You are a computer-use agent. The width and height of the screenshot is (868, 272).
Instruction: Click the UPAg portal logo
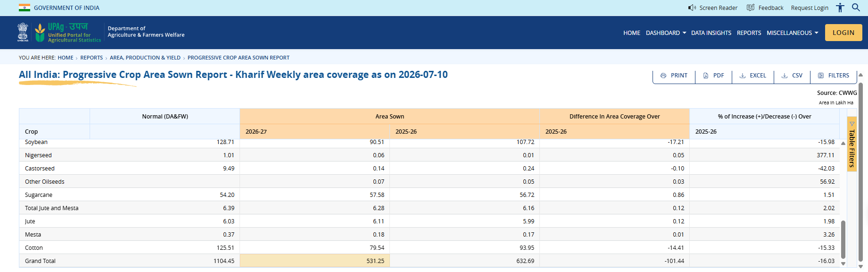point(68,33)
